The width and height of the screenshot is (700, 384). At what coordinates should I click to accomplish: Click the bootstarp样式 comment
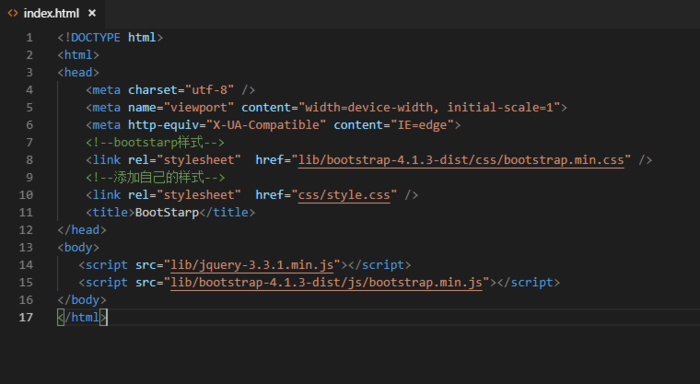(155, 142)
